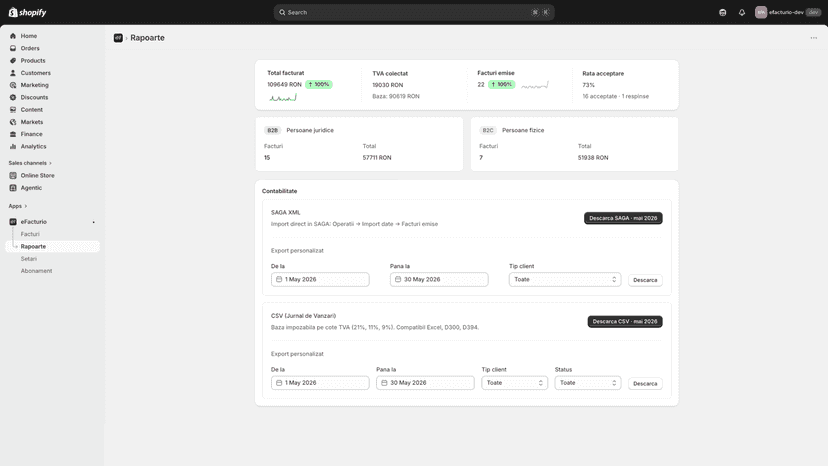Click the Facturi emise sparkline chart
This screenshot has width=828, height=466.
point(535,85)
